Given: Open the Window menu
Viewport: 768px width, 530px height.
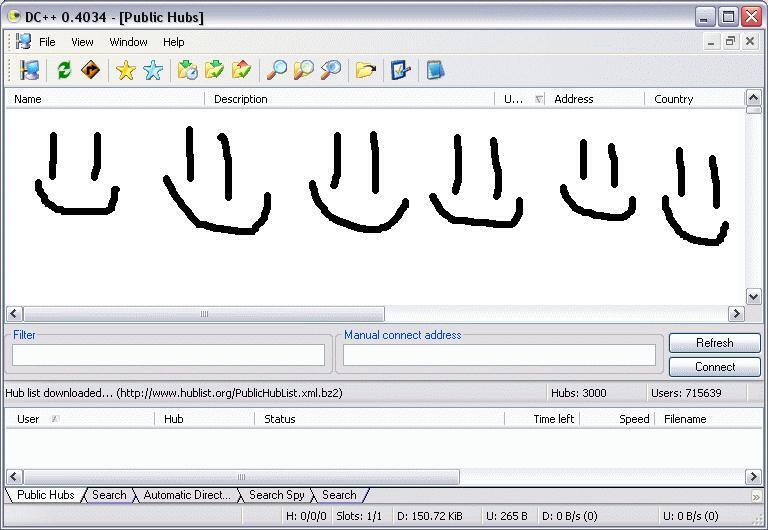Looking at the screenshot, I should pos(128,42).
